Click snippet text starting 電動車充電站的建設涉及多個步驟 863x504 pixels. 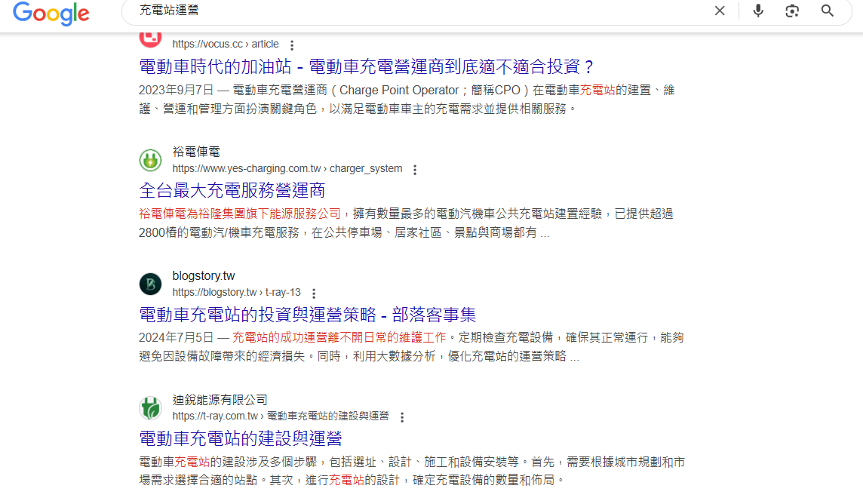tap(412, 471)
